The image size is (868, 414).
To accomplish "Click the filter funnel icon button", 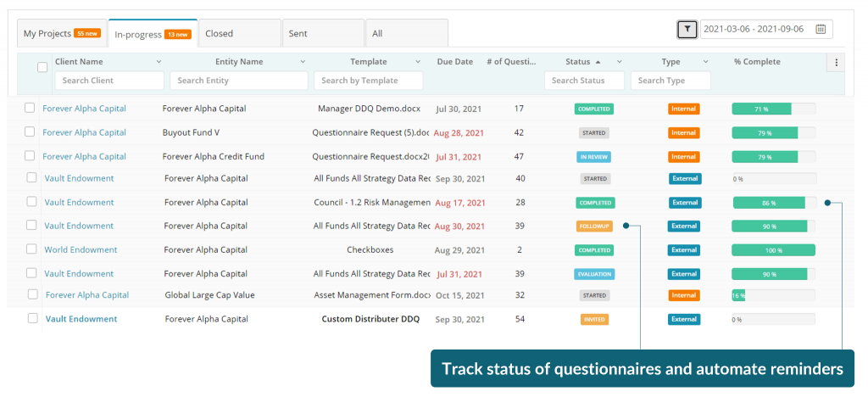I will (x=687, y=30).
